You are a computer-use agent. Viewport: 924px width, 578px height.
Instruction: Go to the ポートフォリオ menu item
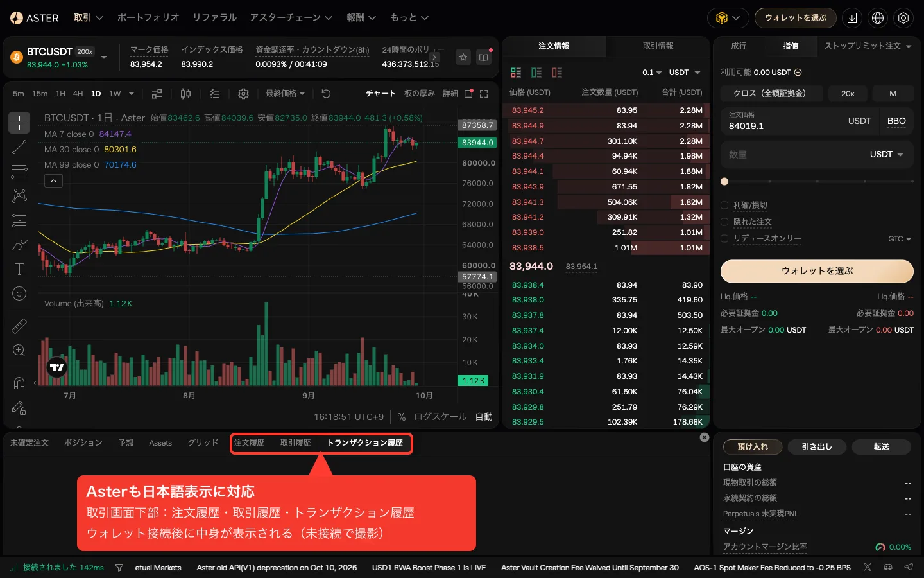click(x=148, y=18)
